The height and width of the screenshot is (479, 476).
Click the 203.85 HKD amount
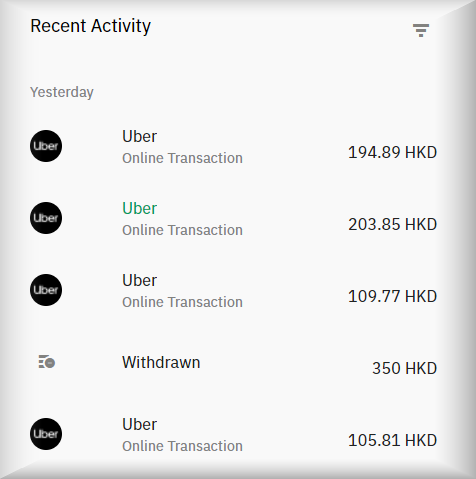point(392,224)
